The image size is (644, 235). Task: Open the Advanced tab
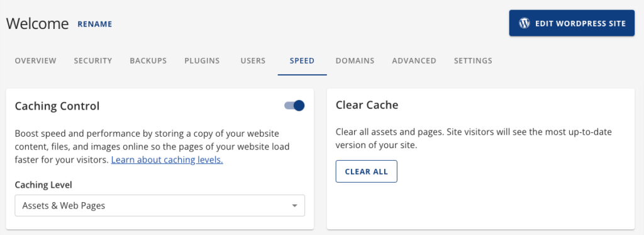click(x=414, y=61)
